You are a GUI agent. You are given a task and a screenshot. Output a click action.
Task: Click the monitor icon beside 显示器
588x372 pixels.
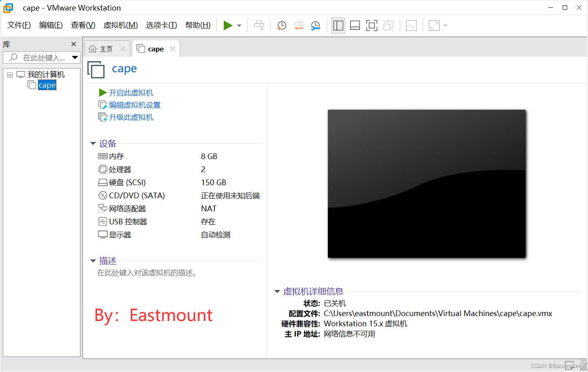[102, 235]
